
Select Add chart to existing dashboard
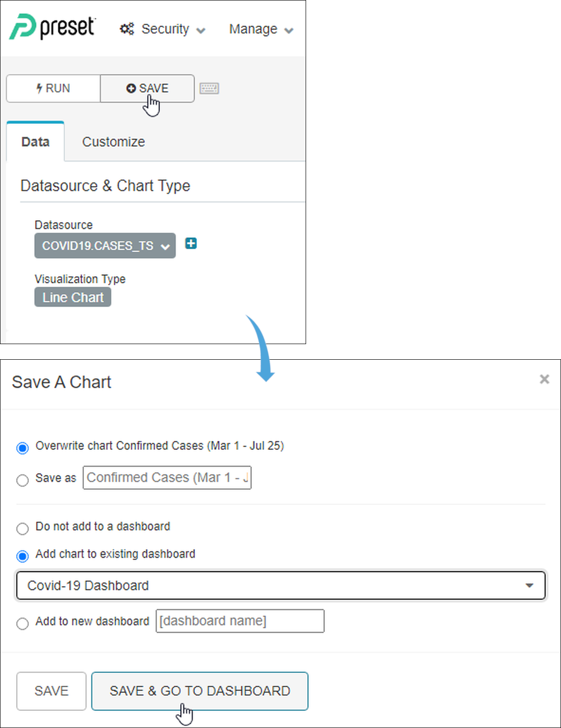22,555
